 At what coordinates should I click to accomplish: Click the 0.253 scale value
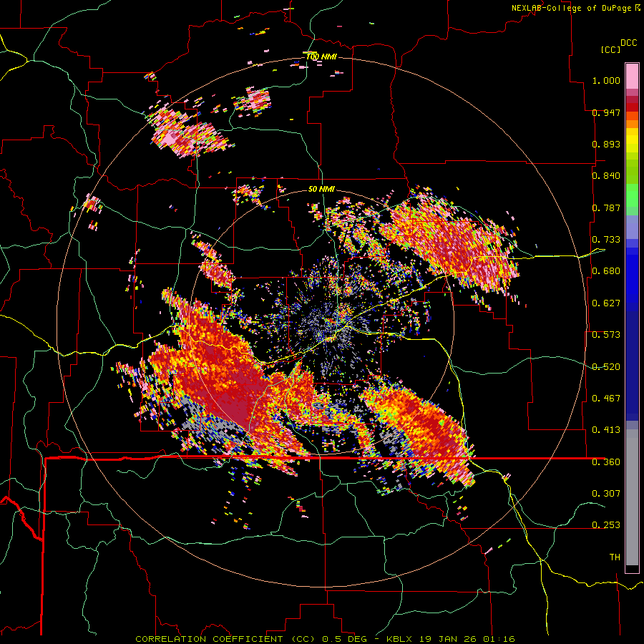[x=606, y=525]
